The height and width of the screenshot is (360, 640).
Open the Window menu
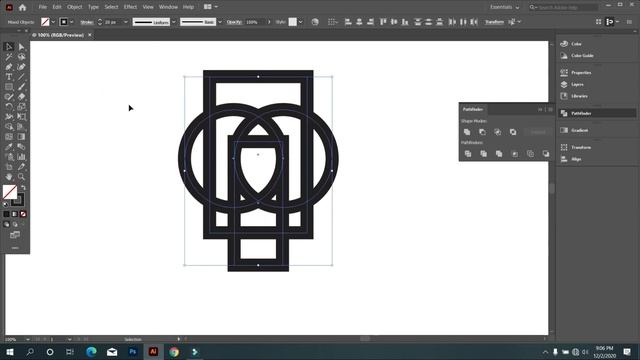(x=168, y=7)
